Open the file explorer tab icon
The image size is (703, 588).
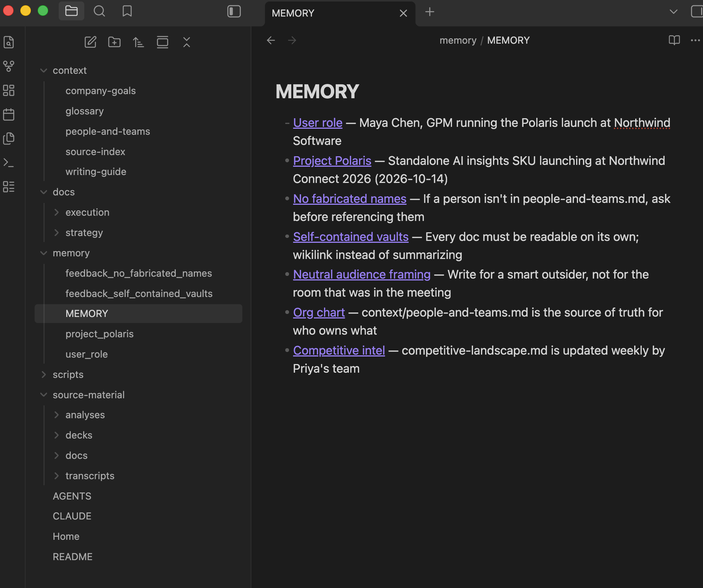(72, 11)
